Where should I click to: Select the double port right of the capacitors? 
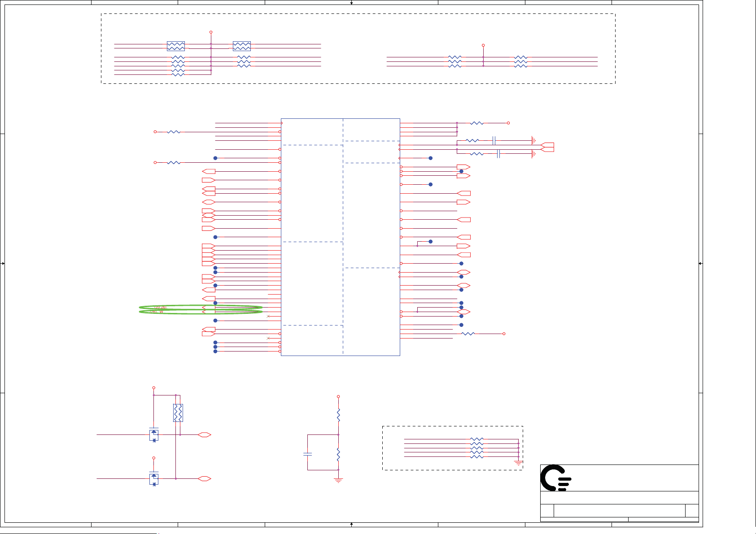tap(547, 147)
